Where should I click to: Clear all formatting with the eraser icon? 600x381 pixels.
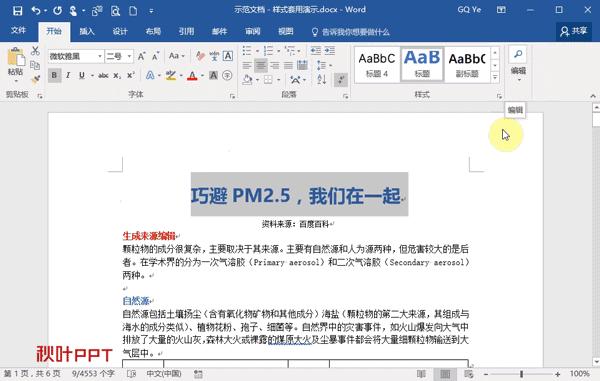tap(200, 56)
